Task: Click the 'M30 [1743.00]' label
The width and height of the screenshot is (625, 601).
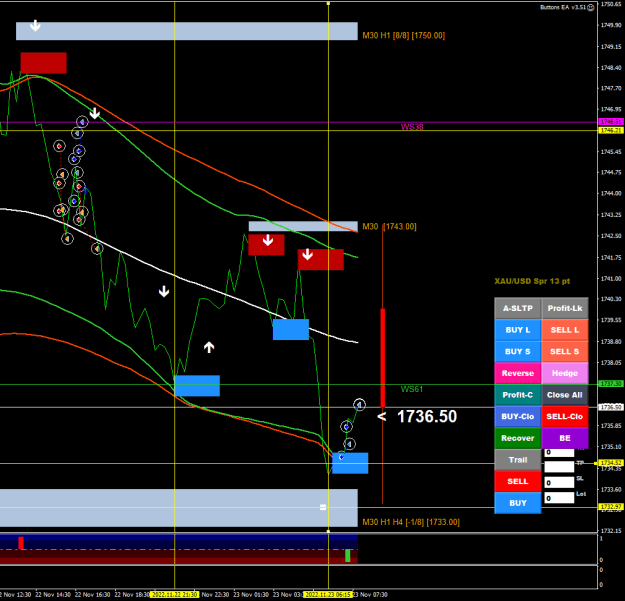Action: (389, 227)
